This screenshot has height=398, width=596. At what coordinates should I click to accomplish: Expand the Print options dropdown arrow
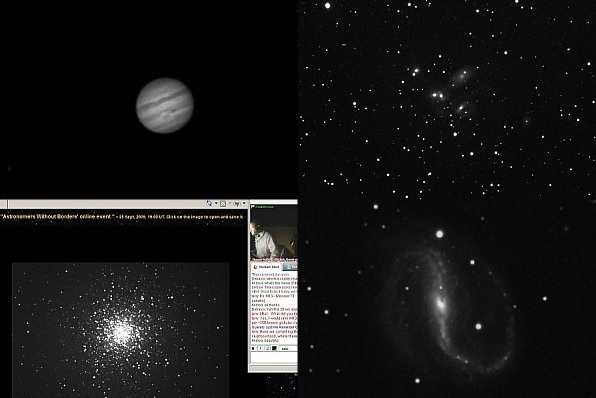(x=244, y=203)
